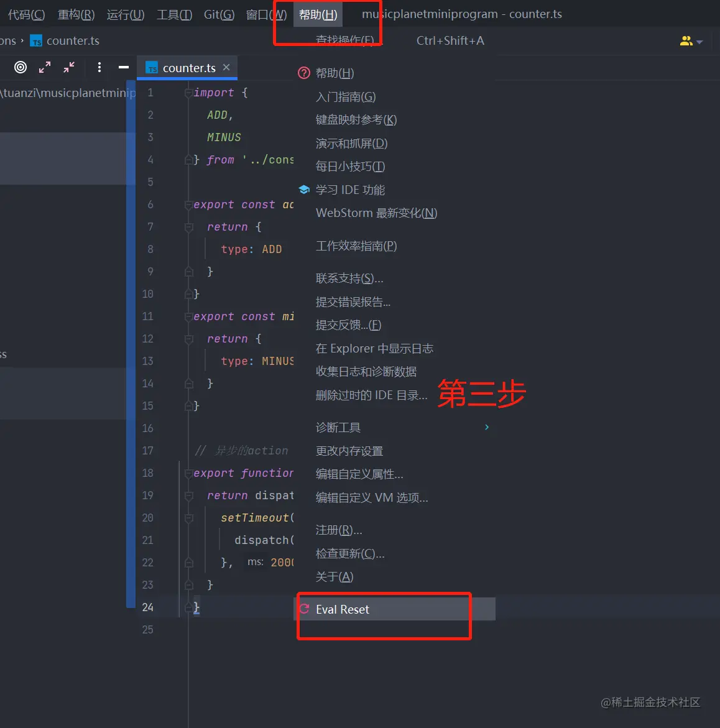The width and height of the screenshot is (720, 728).
Task: Select 检查更新(C)... menu entry
Action: 395,553
